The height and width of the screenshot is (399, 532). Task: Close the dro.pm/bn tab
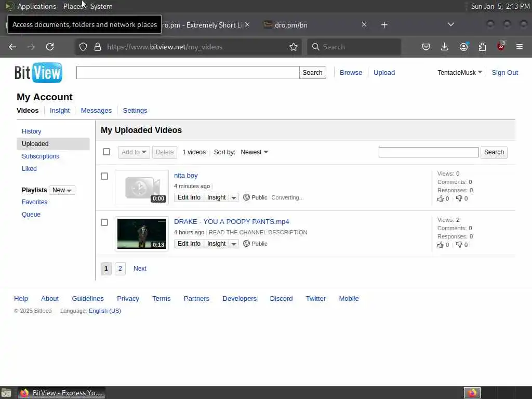point(364,24)
